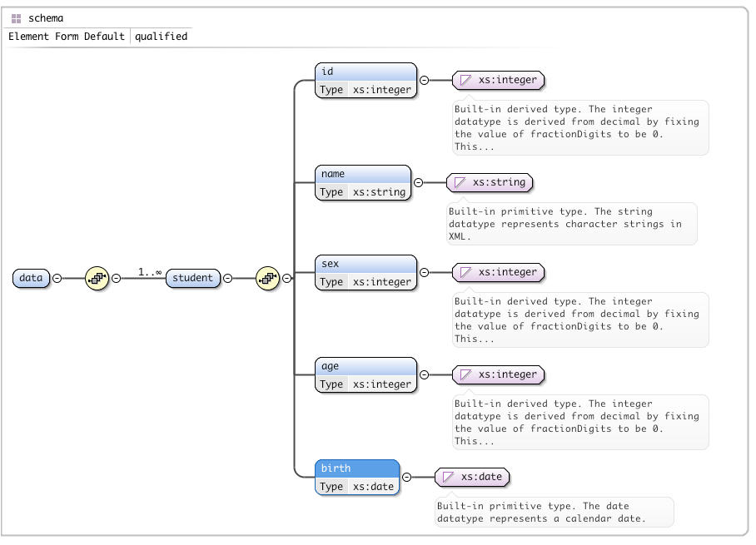Image resolution: width=756 pixels, height=545 pixels.
Task: Click type icon in xs:string box
Action: click(460, 182)
